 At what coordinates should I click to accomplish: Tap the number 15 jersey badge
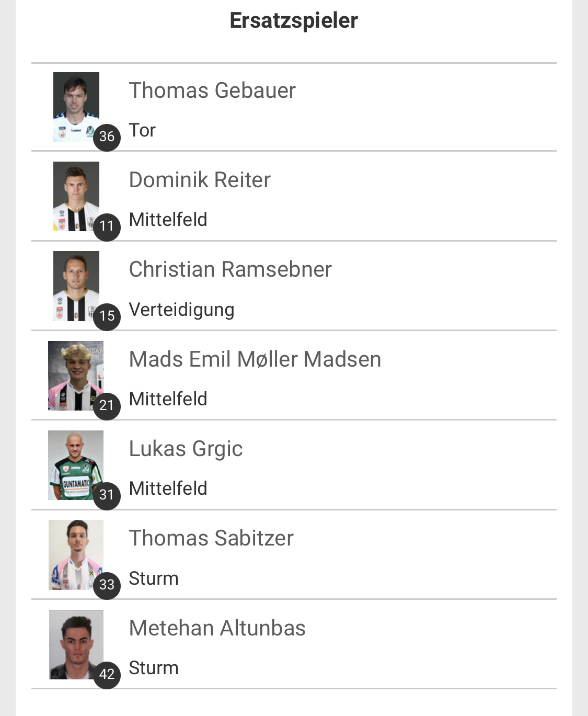(107, 316)
